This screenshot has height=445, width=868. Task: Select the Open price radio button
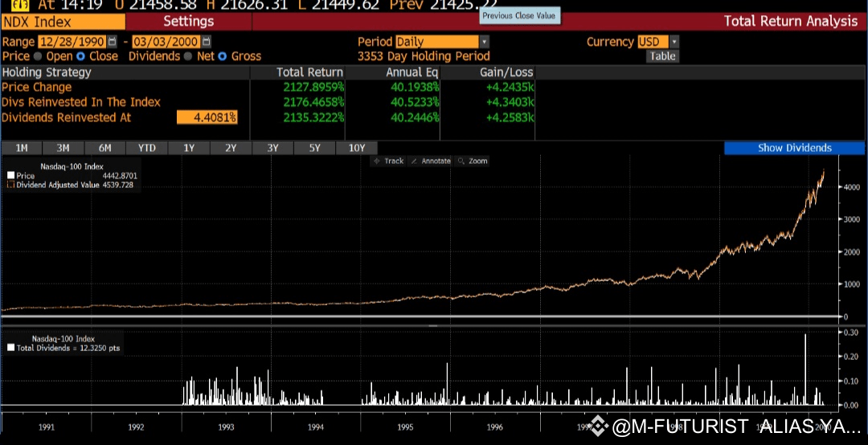38,56
